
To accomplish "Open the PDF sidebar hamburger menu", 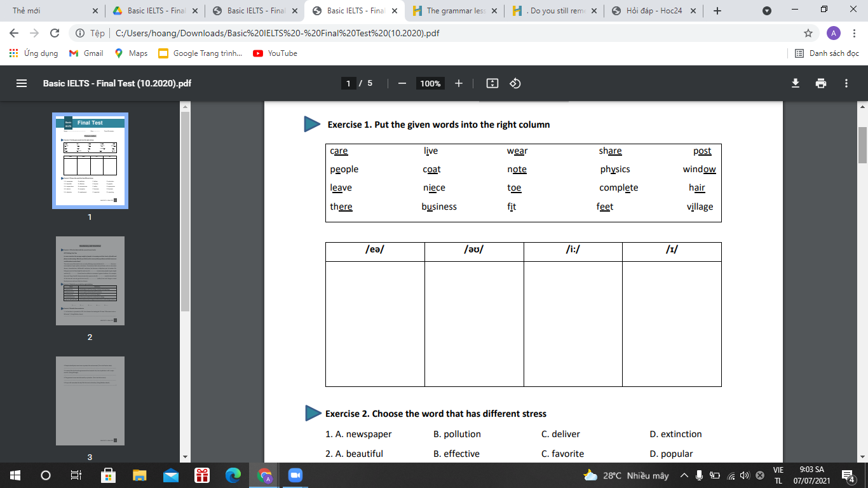I will pyautogui.click(x=22, y=83).
